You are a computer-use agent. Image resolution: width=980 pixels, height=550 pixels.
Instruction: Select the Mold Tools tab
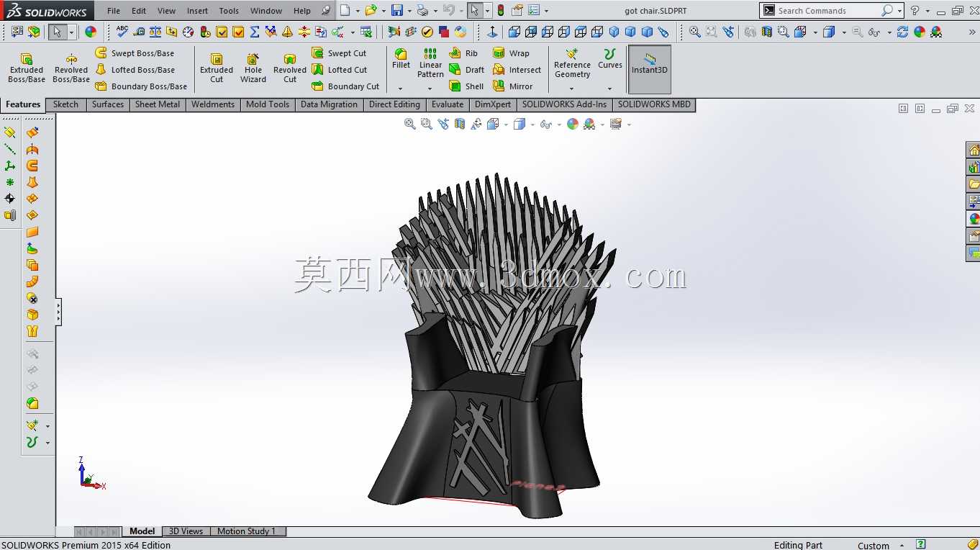[x=268, y=104]
